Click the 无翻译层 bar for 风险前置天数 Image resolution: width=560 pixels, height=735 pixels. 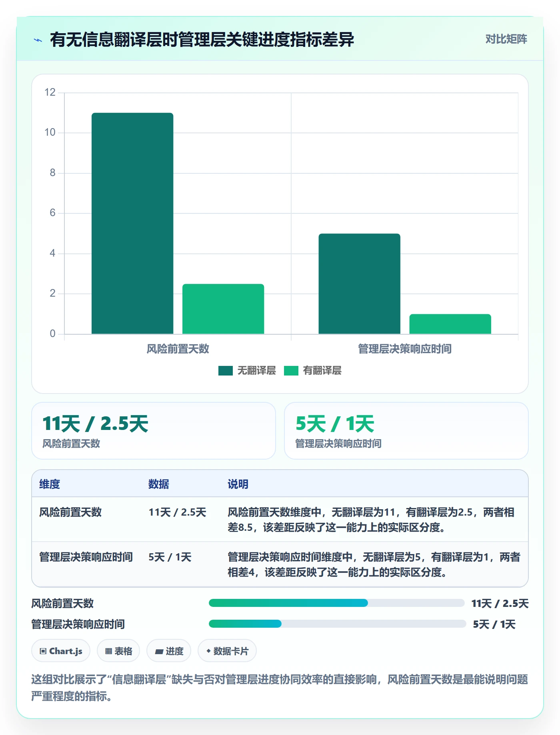[x=132, y=223]
